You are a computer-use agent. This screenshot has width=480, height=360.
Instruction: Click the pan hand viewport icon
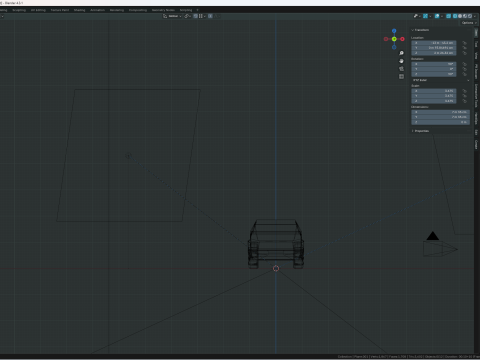click(401, 61)
